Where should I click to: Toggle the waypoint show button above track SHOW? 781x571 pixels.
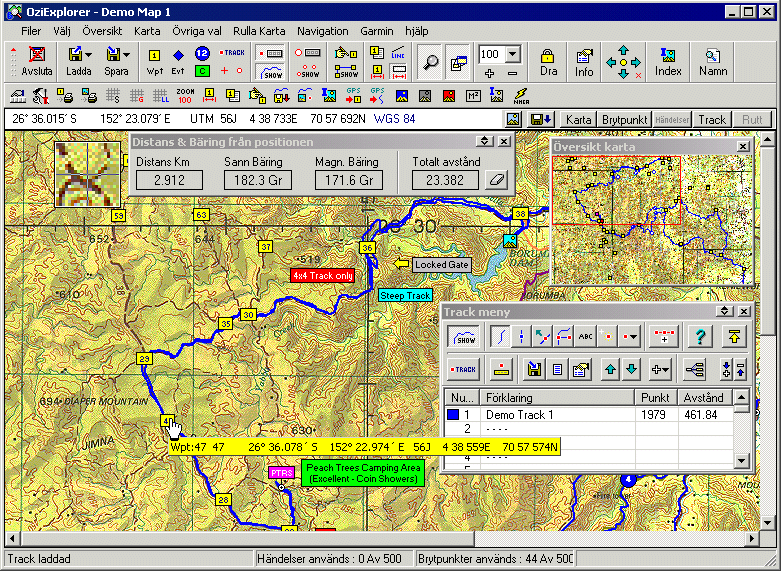(x=270, y=53)
